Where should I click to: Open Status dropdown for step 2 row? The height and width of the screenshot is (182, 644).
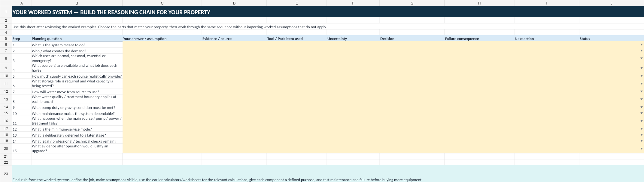pos(641,51)
